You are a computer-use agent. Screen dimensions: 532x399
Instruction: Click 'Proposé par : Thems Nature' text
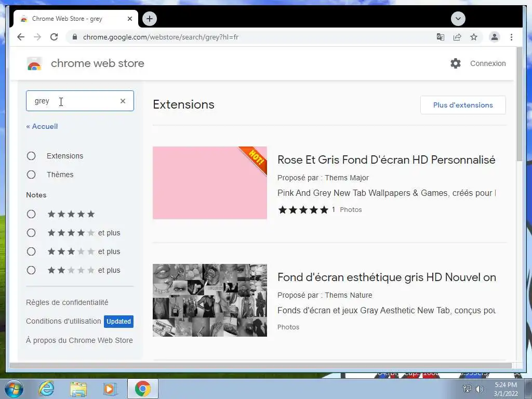pyautogui.click(x=325, y=295)
